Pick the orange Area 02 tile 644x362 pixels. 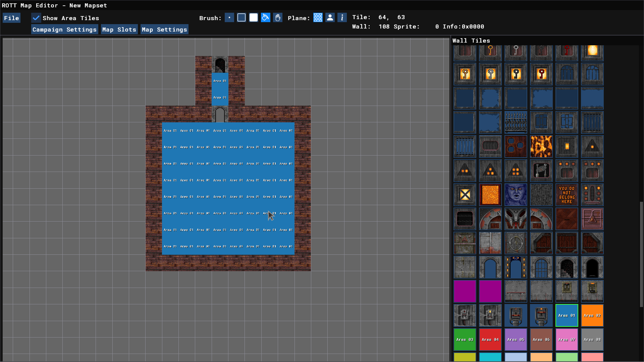click(592, 315)
